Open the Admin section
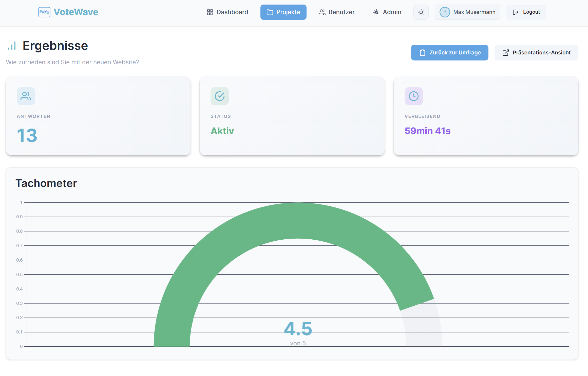 387,12
